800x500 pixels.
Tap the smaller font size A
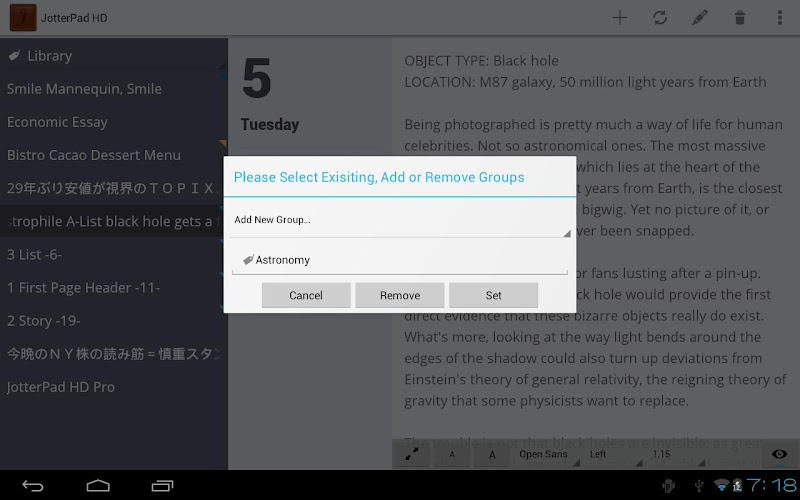click(x=452, y=454)
